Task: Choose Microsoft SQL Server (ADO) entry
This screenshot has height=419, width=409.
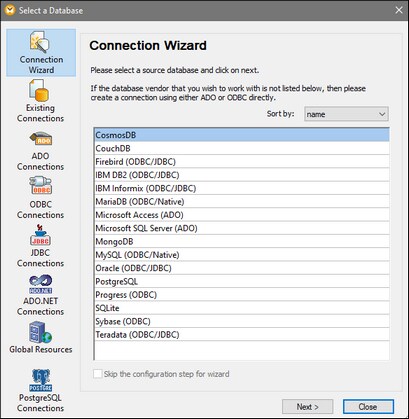Action: tap(242, 228)
